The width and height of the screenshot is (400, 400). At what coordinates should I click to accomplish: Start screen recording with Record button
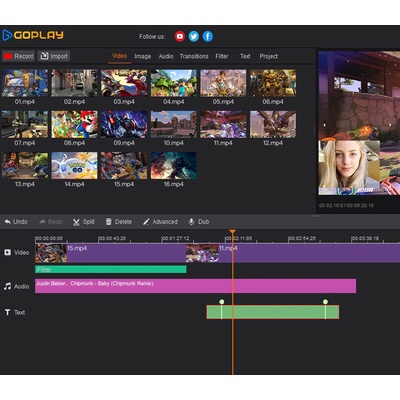[x=19, y=56]
